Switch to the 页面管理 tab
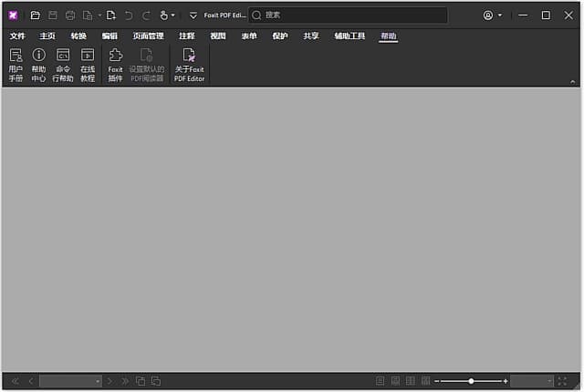584x392 pixels. pos(148,36)
